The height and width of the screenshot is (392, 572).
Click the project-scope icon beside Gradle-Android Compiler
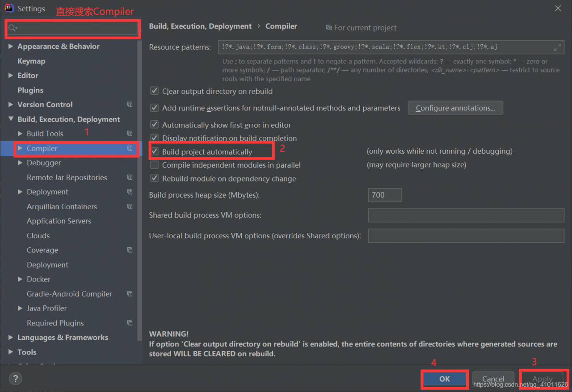[130, 294]
